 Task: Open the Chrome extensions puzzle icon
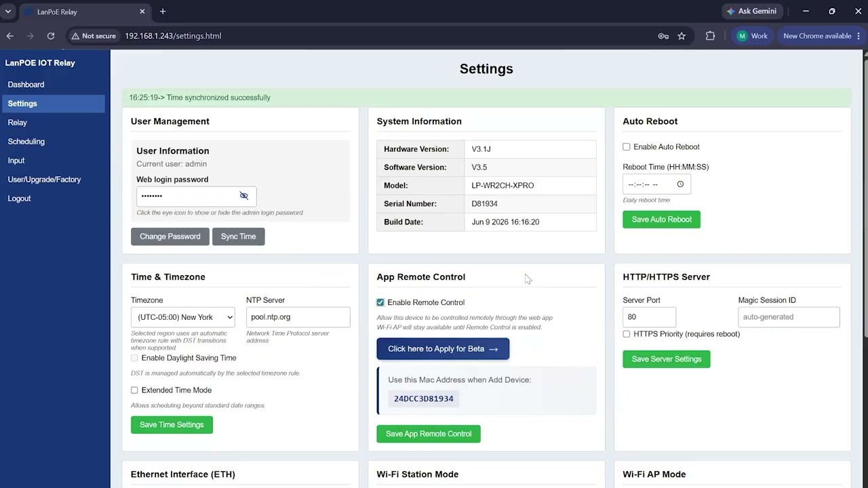coord(710,36)
